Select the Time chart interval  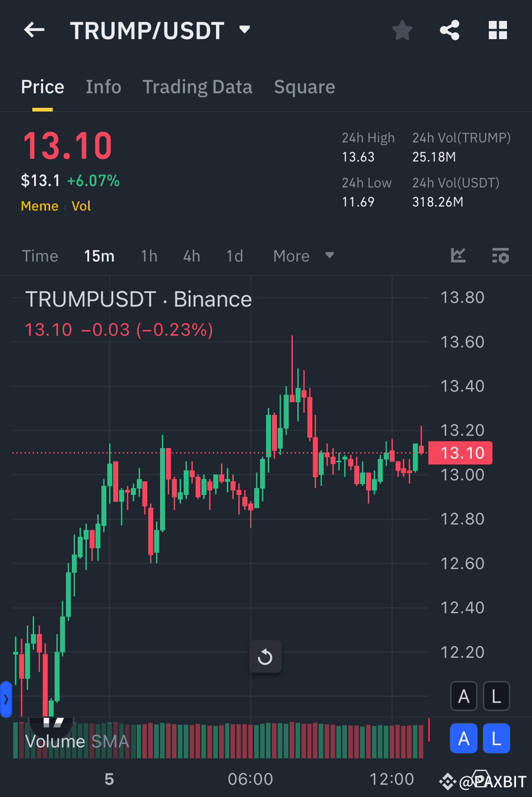tap(40, 256)
